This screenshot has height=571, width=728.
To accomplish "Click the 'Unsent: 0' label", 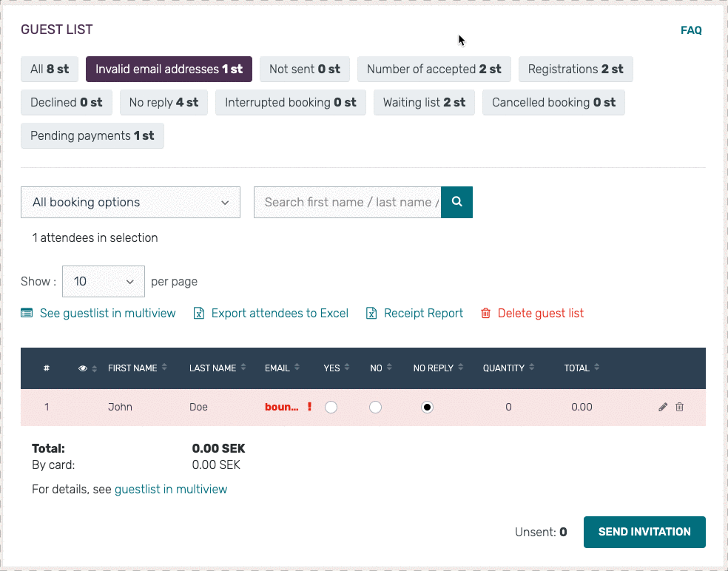I will [541, 532].
